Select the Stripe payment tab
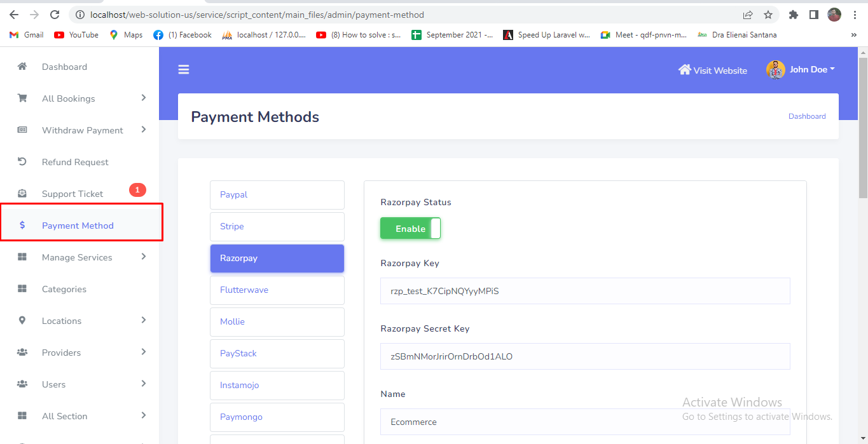868x444 pixels. 277,227
